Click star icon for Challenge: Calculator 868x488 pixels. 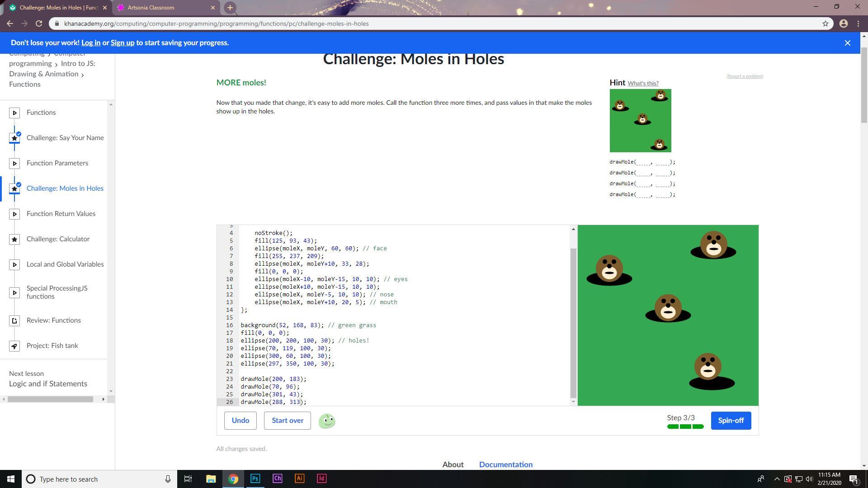pyautogui.click(x=14, y=239)
